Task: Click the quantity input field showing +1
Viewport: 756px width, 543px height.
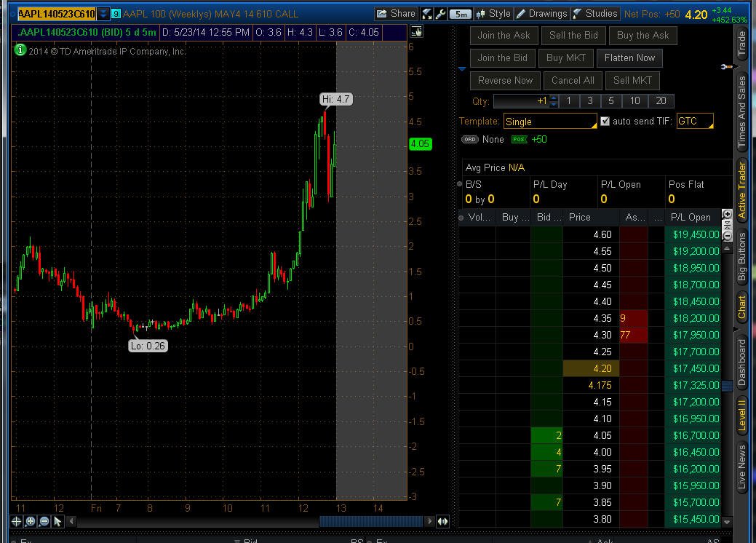Action: click(521, 100)
